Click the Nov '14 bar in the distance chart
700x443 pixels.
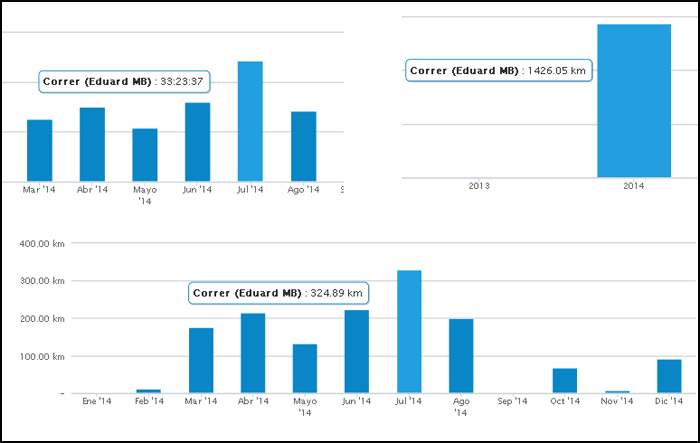[x=617, y=392]
